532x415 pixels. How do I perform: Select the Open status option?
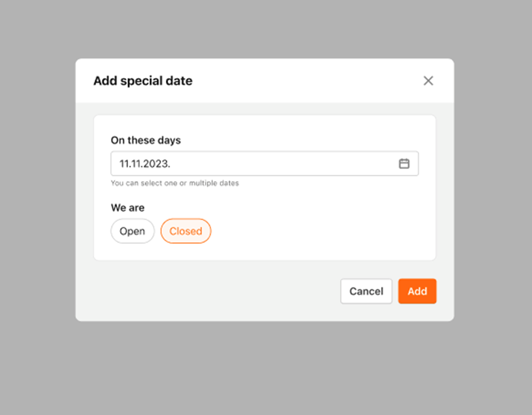[x=132, y=231]
